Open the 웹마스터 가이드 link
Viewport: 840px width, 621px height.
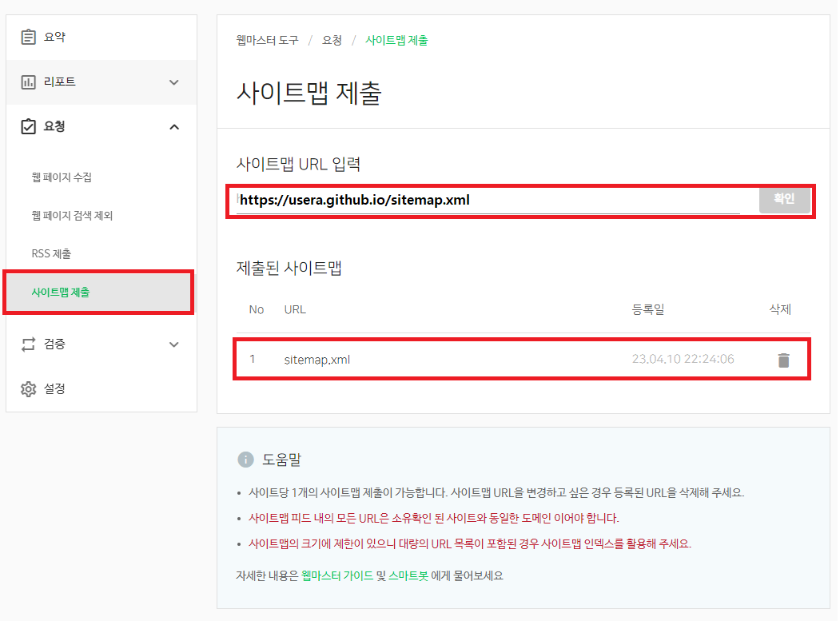coord(337,575)
